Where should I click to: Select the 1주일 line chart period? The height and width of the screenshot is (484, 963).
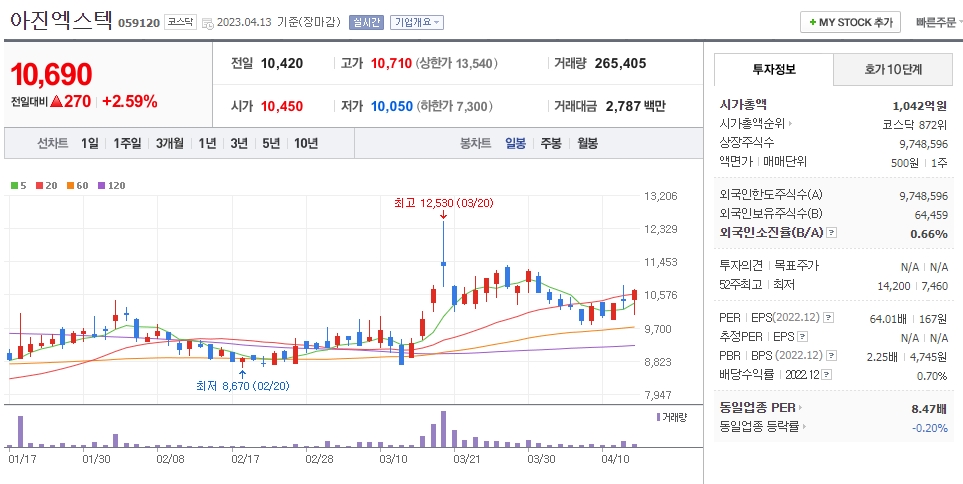pyautogui.click(x=127, y=144)
